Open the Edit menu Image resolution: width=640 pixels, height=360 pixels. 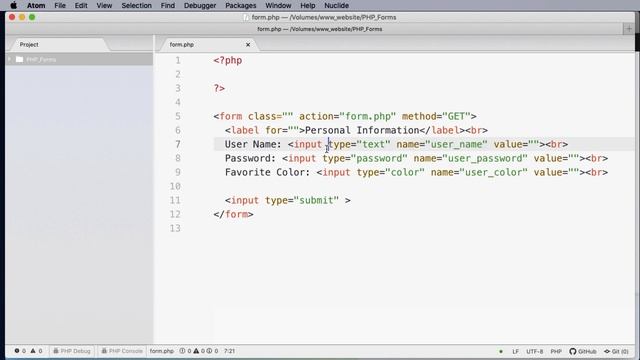pyautogui.click(x=81, y=6)
